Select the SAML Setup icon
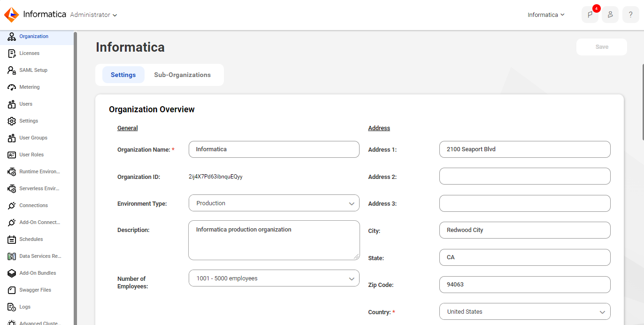The height and width of the screenshot is (325, 644). [x=12, y=70]
